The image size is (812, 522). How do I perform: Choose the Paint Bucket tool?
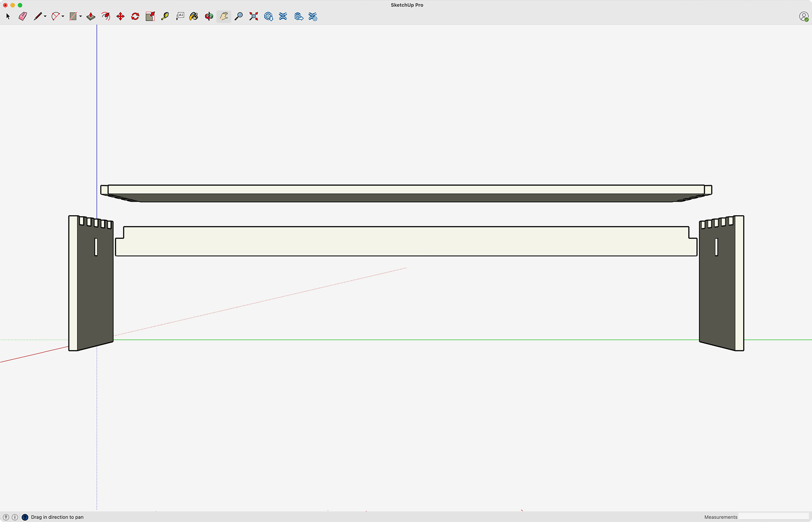[x=194, y=16]
